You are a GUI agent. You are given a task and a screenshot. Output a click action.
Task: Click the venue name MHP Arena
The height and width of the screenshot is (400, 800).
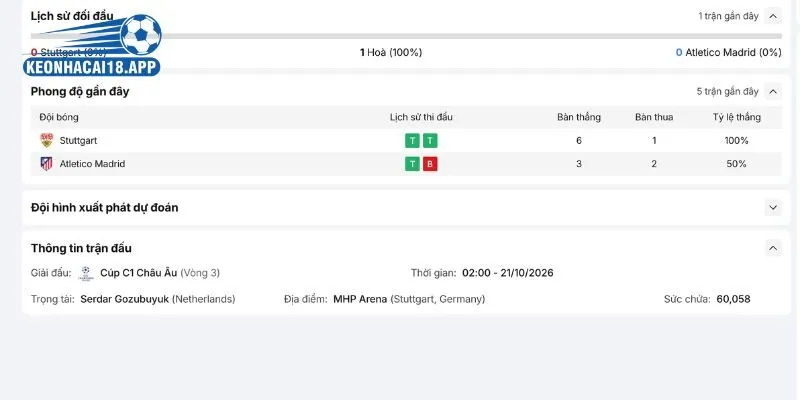point(360,299)
